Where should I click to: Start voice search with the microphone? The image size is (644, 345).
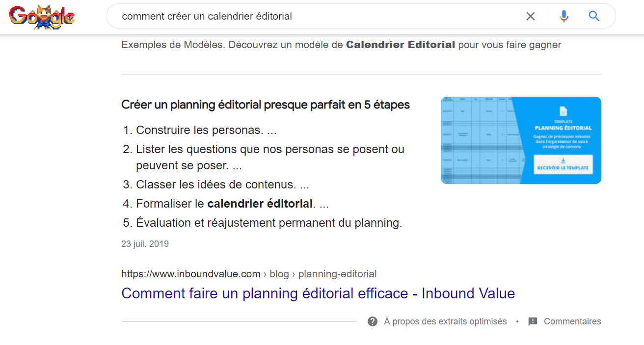pyautogui.click(x=564, y=16)
